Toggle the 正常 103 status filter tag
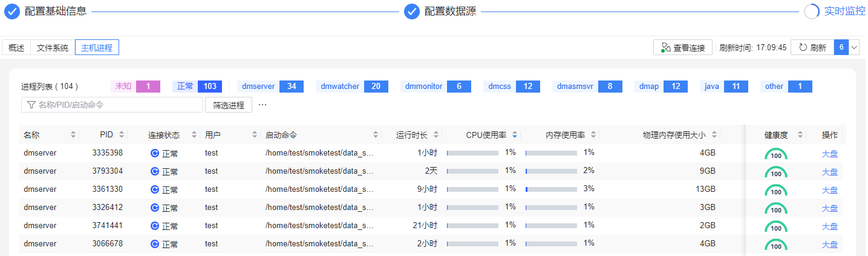 click(x=197, y=87)
